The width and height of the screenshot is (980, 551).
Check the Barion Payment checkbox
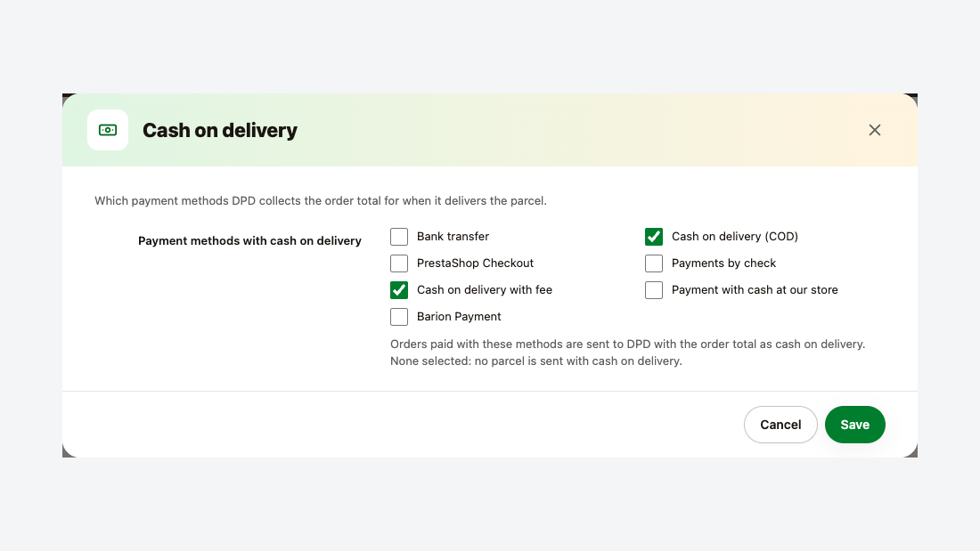pyautogui.click(x=399, y=317)
